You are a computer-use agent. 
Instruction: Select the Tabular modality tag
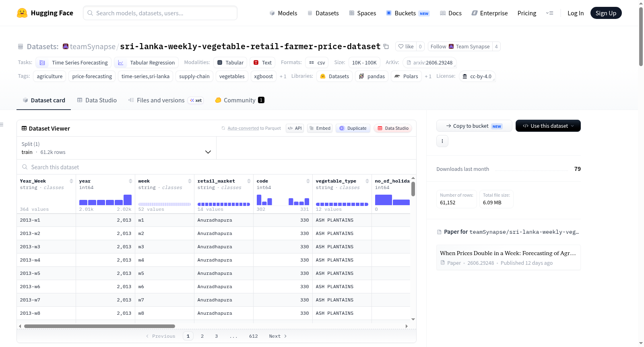[230, 62]
